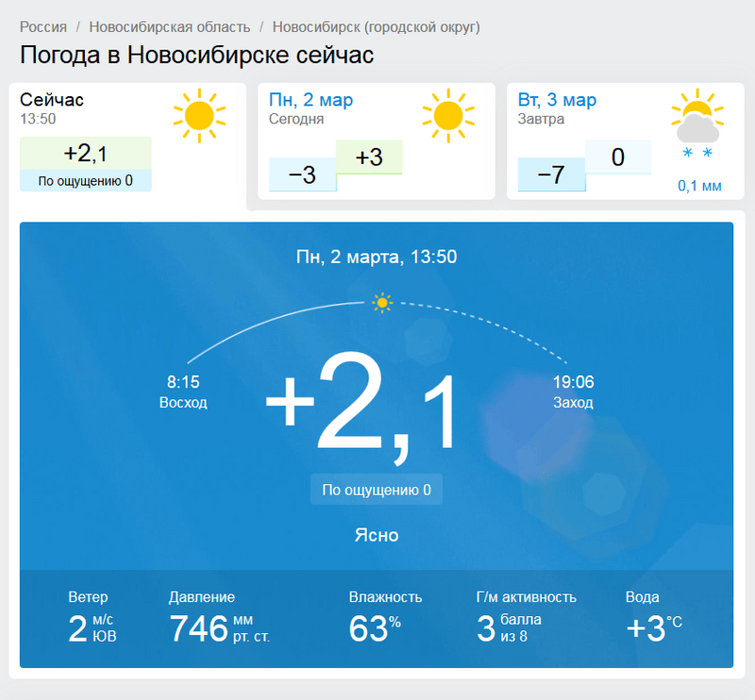Open the Россия breadcrumb link
This screenshot has height=700, width=755.
tap(42, 27)
